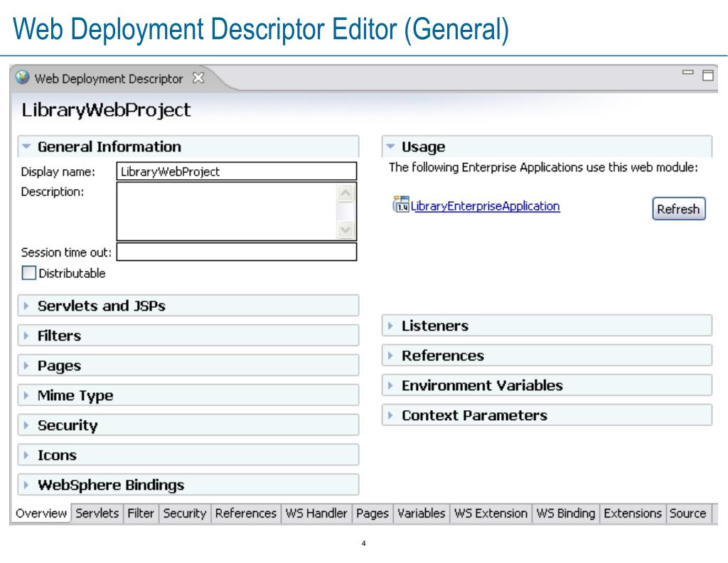Open the Security bottom tab
Viewport: 728px width, 563px height.
[x=185, y=513]
